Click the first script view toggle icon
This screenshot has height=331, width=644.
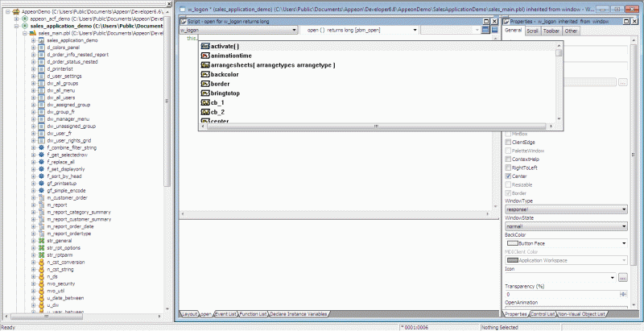[486, 30]
